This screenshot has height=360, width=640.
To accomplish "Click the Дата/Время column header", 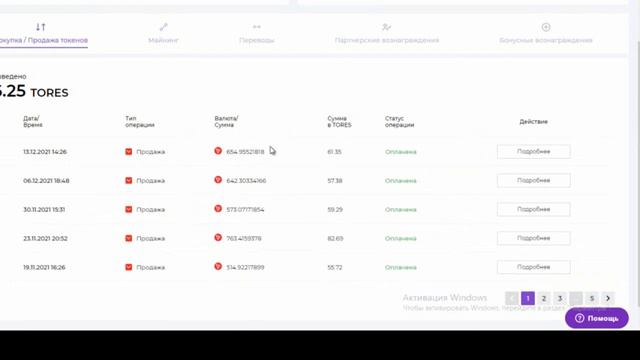I will (x=33, y=122).
